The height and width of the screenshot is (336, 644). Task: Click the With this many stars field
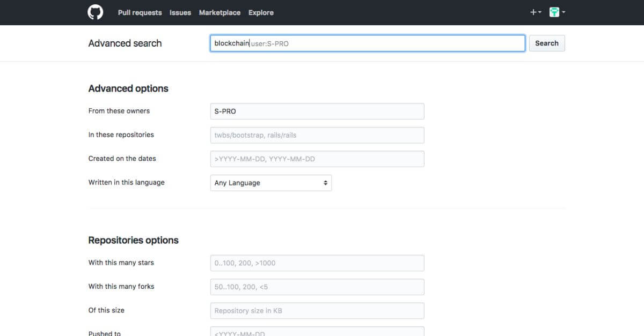coord(317,263)
